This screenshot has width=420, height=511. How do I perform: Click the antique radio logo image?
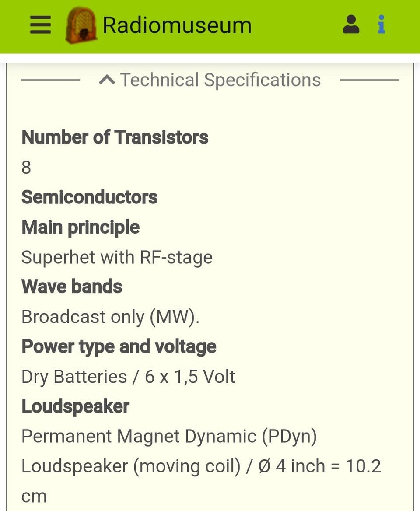coord(81,25)
